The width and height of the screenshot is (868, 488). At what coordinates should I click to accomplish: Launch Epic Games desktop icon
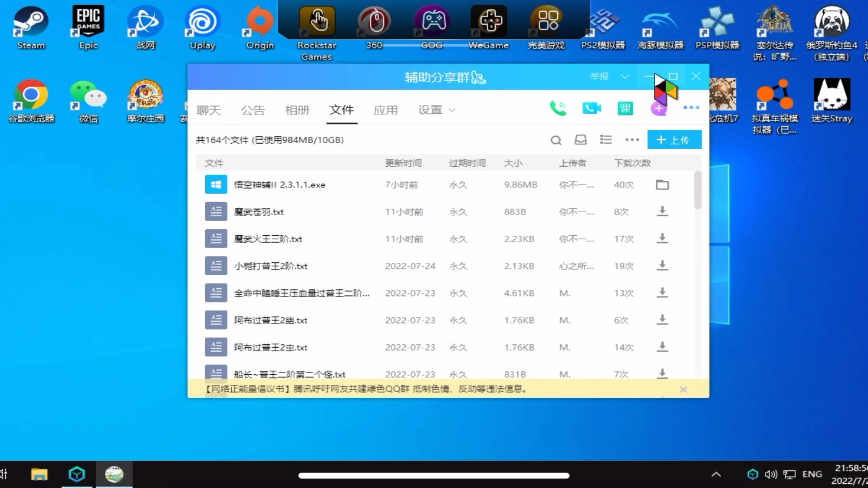pyautogui.click(x=88, y=27)
